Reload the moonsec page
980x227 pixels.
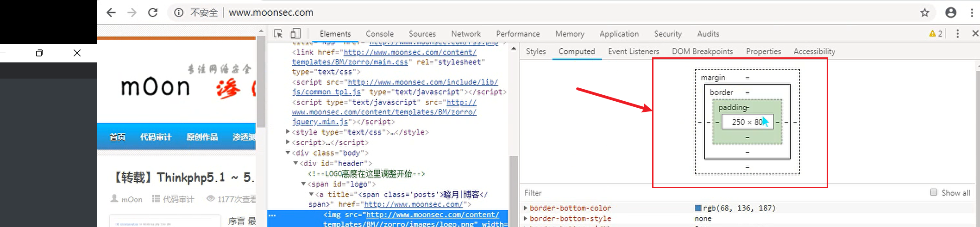(153, 12)
